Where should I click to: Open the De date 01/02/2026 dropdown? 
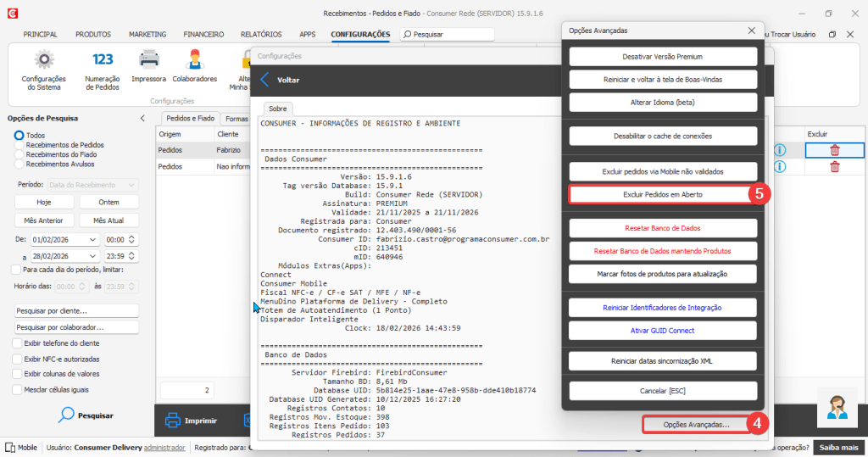coord(92,239)
